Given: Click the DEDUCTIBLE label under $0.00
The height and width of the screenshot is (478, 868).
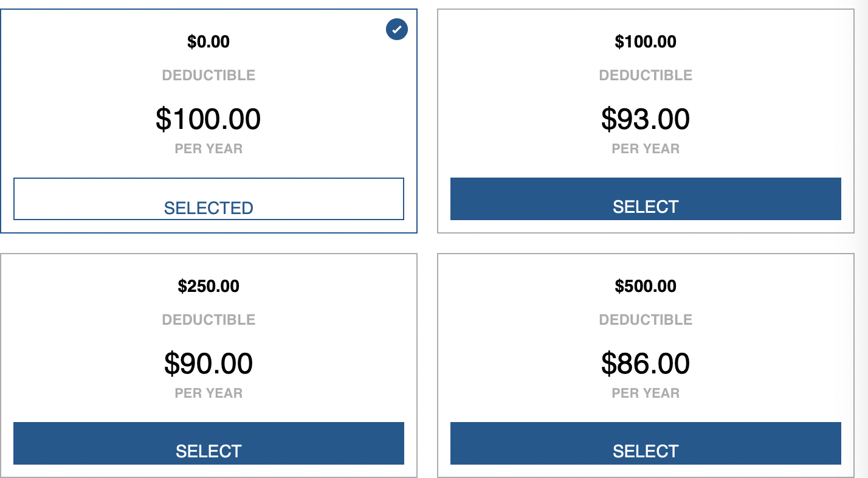Looking at the screenshot, I should 208,75.
